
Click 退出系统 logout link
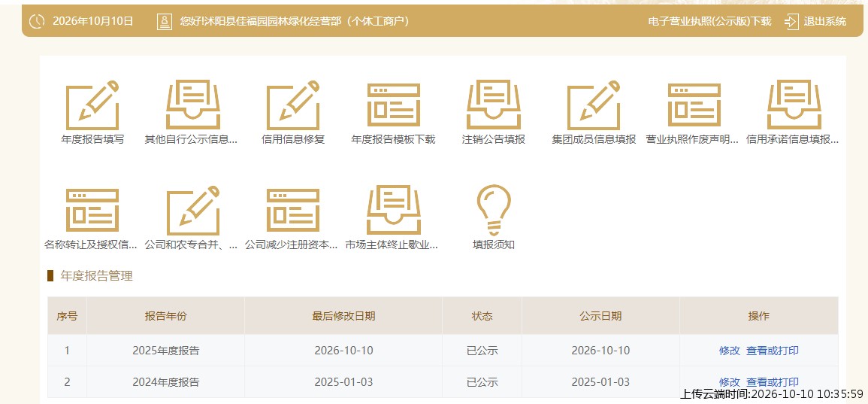815,22
